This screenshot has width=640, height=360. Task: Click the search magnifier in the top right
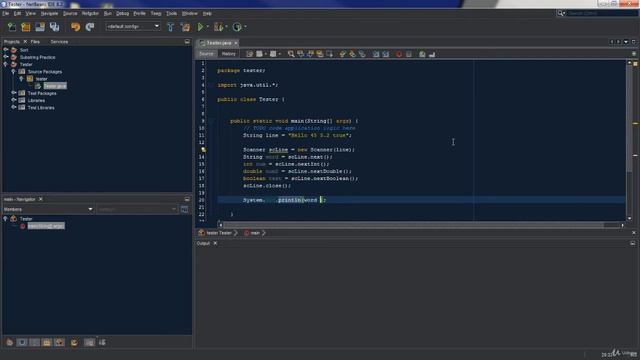(x=561, y=13)
